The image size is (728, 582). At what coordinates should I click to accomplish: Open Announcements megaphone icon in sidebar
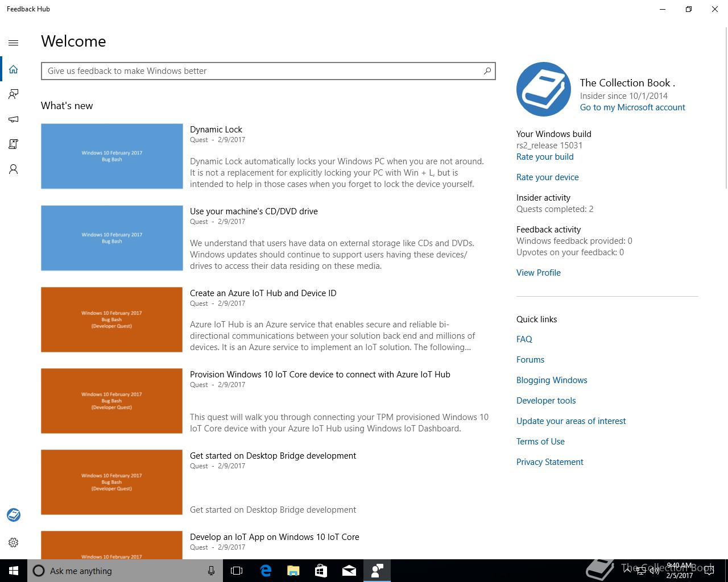[x=14, y=119]
